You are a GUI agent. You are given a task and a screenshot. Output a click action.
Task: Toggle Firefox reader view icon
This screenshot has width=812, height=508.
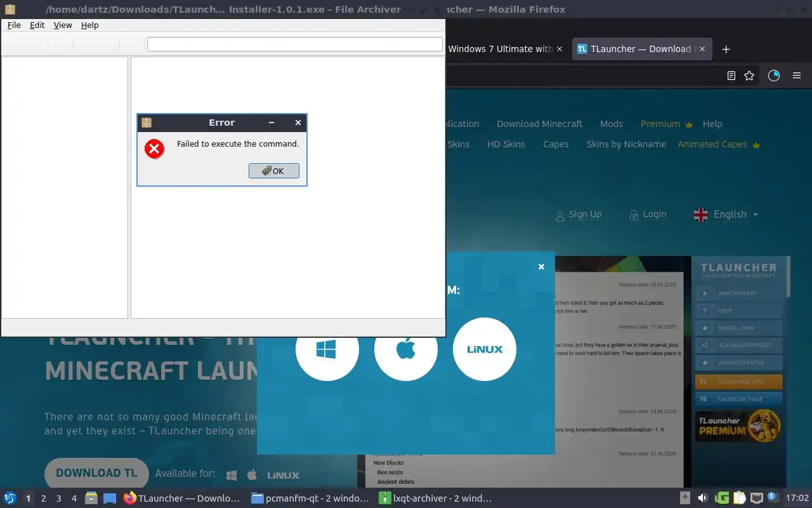click(x=731, y=76)
